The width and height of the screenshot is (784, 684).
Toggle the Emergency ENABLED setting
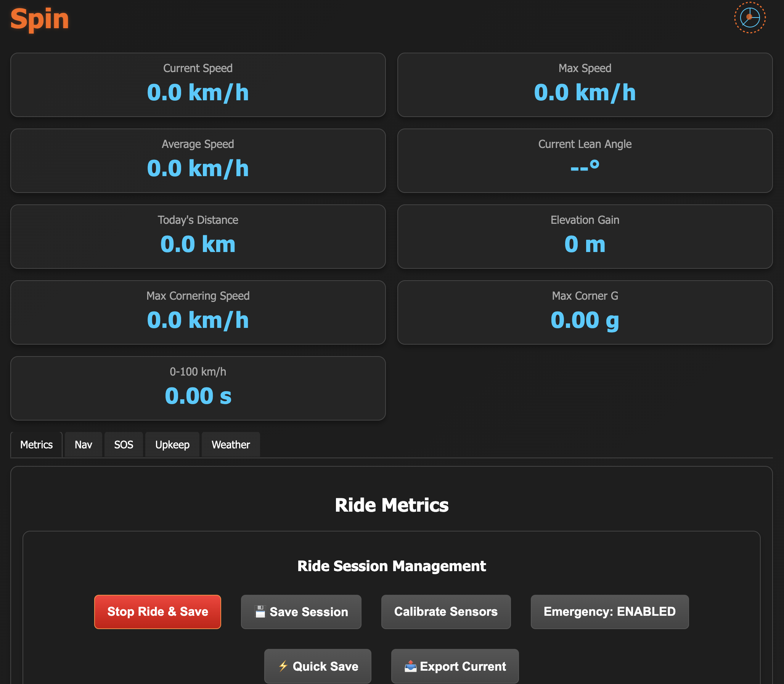pyautogui.click(x=609, y=612)
